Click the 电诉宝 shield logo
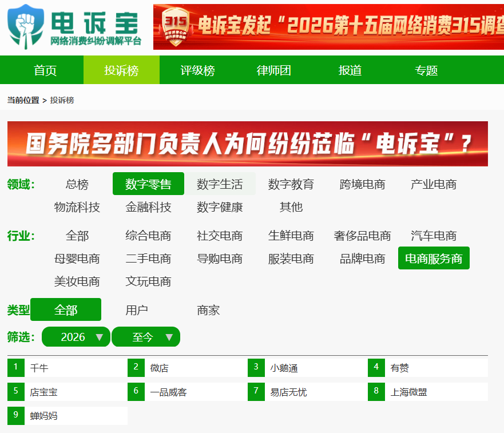The width and height of the screenshot is (504, 433). 26,27
